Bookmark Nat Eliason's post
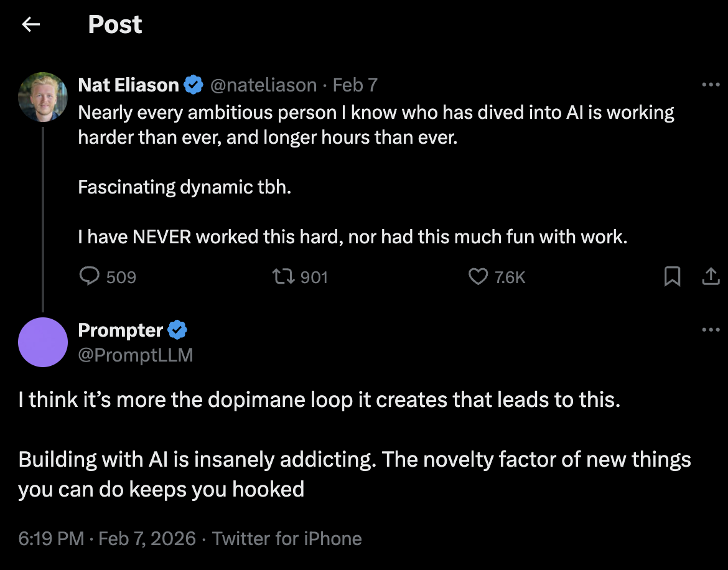Viewport: 728px width, 570px height. (672, 276)
